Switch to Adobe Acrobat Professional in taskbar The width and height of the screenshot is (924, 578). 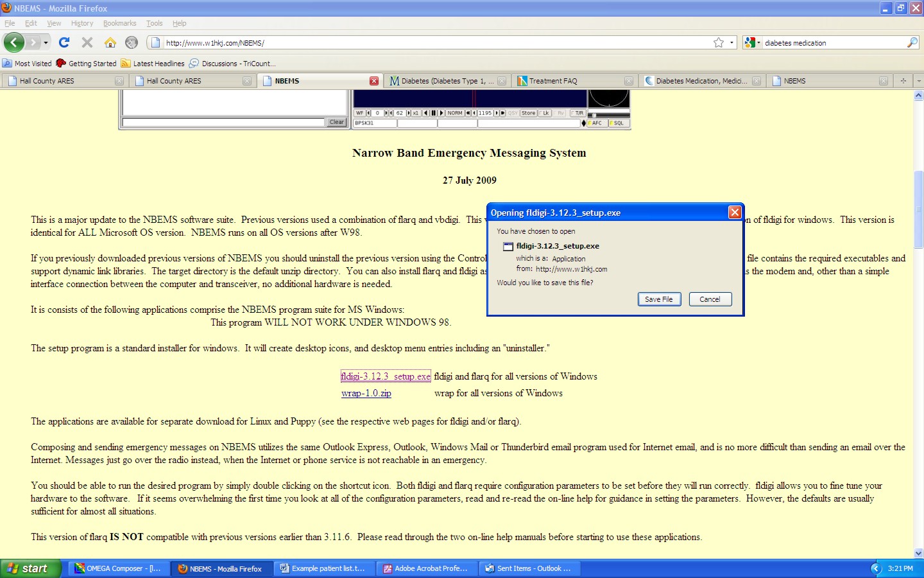point(427,568)
